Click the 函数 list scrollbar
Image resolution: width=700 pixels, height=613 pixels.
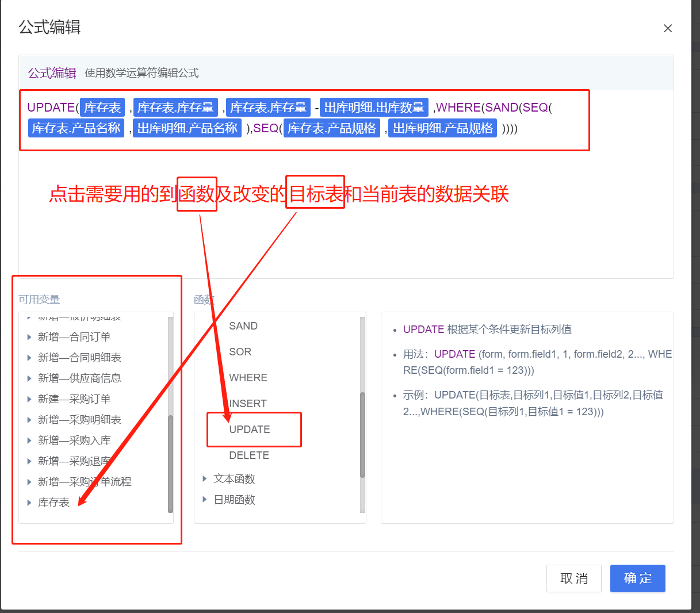[x=362, y=435]
